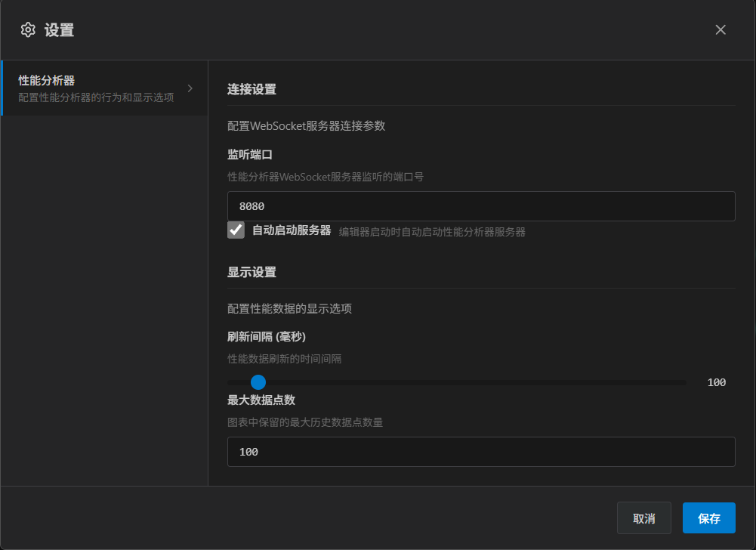Image resolution: width=756 pixels, height=550 pixels.
Task: Click the 刷新间隔 slider handle
Action: (x=258, y=382)
